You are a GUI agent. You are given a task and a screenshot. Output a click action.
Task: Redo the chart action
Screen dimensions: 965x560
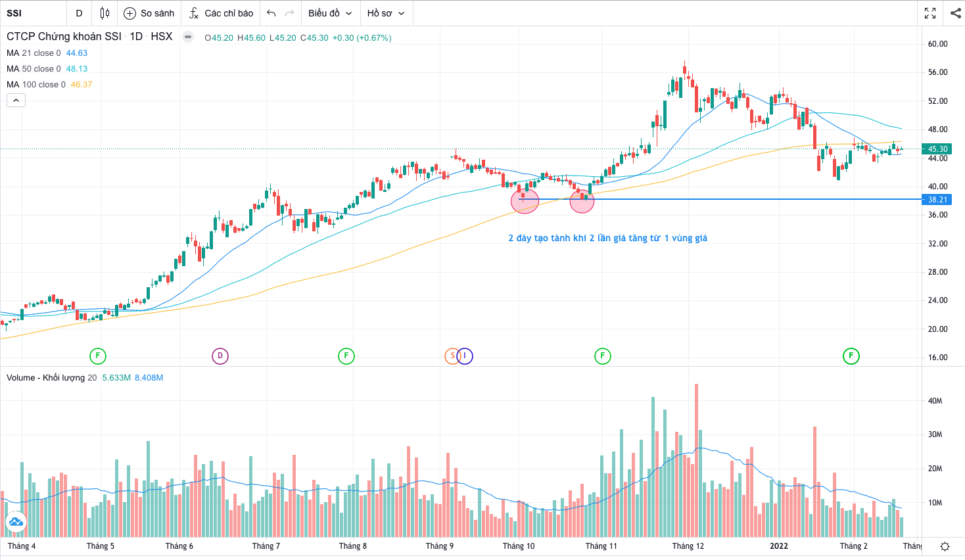289,13
